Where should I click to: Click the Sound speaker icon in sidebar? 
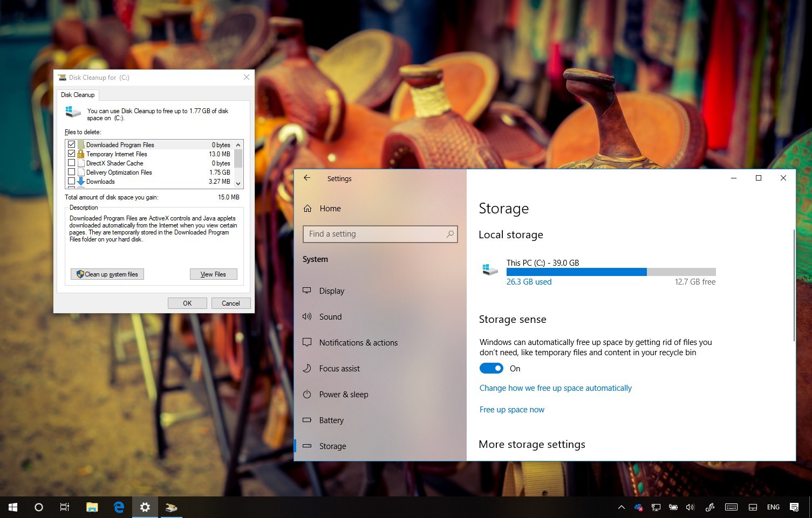(307, 316)
